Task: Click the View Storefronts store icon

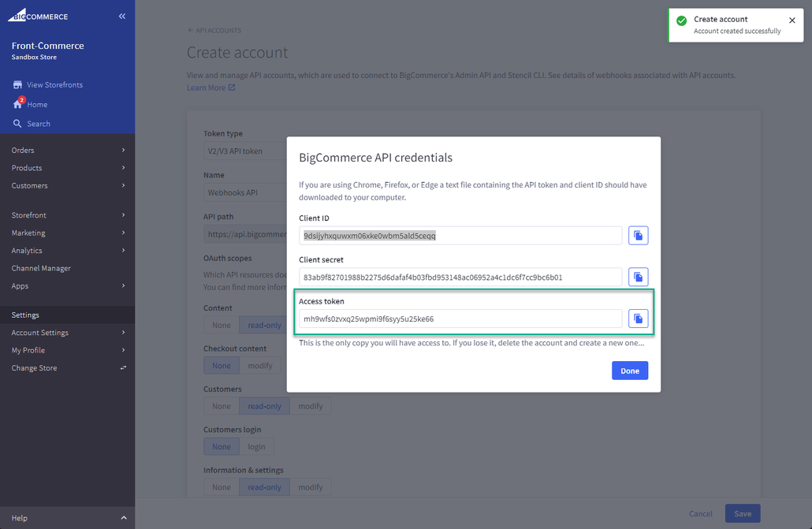Action: 17,84
